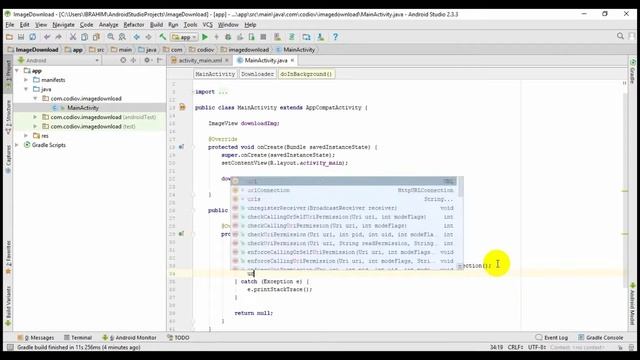The image size is (640, 360).
Task: Cut selection with the scissors icon
Action: tap(73, 37)
